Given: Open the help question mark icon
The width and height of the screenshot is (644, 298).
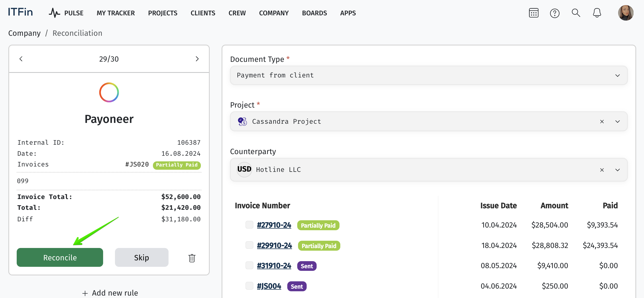Looking at the screenshot, I should (555, 13).
